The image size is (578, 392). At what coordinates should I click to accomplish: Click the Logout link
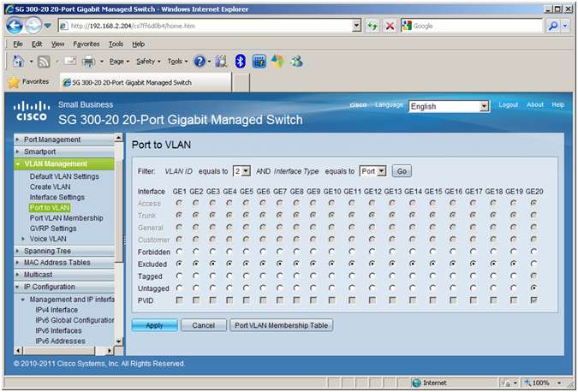pos(509,104)
